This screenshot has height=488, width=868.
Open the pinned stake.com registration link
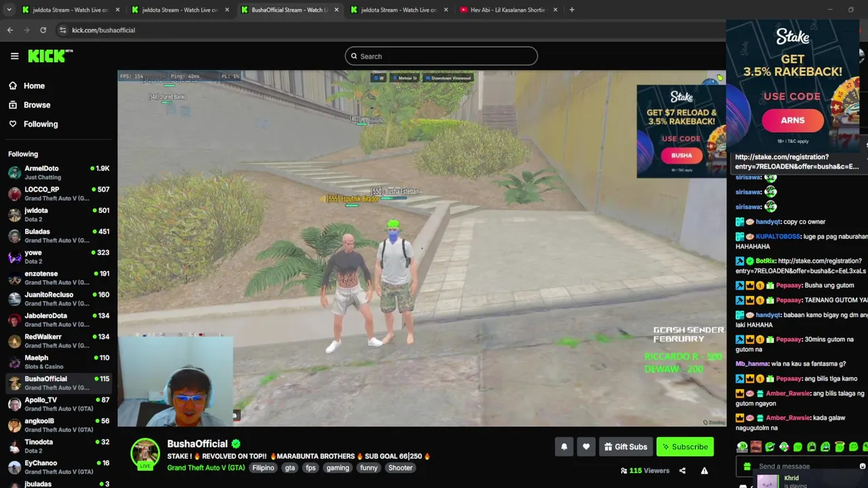(797, 161)
